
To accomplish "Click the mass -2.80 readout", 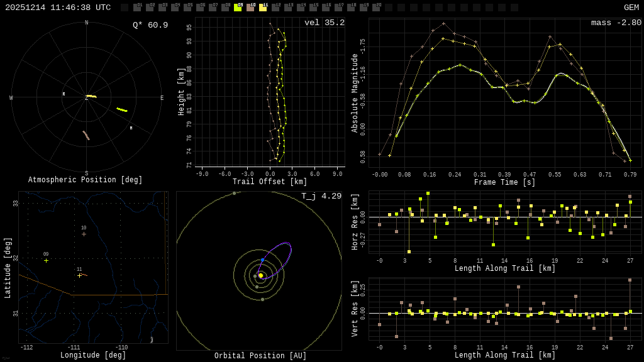I will (x=616, y=23).
